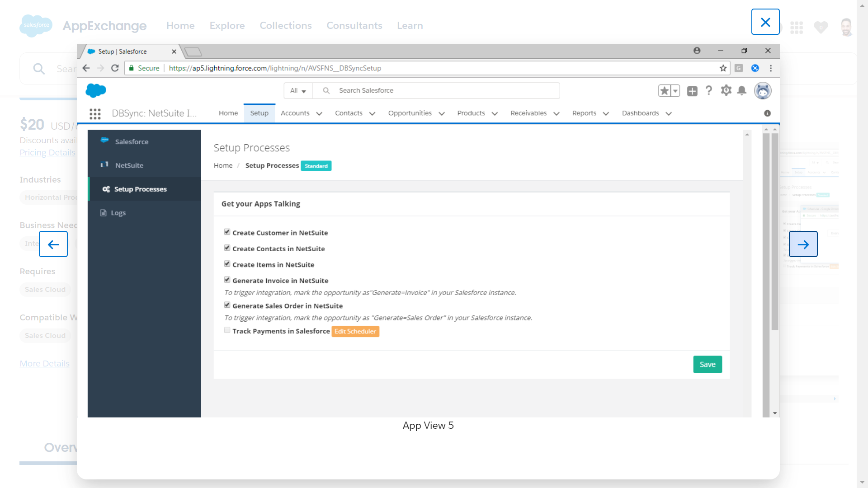Click the address bar URL field

click(x=427, y=68)
